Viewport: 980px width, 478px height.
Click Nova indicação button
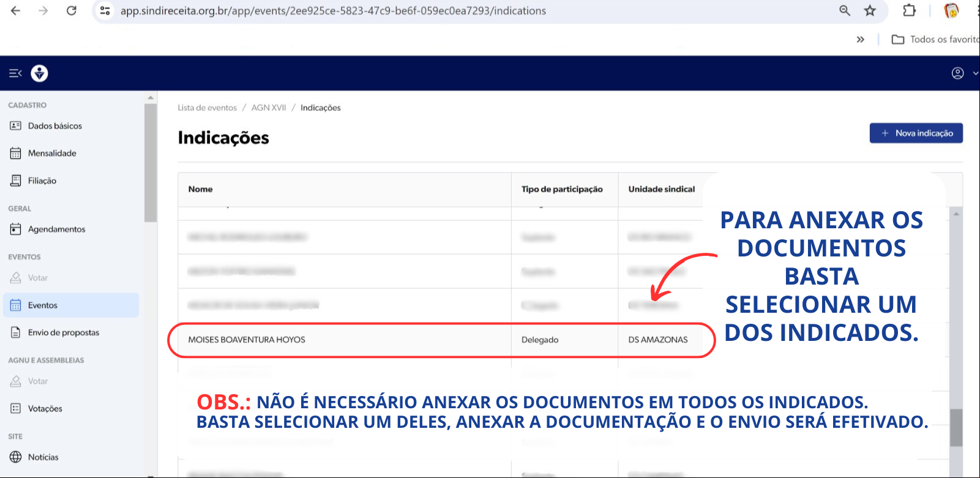coord(916,133)
